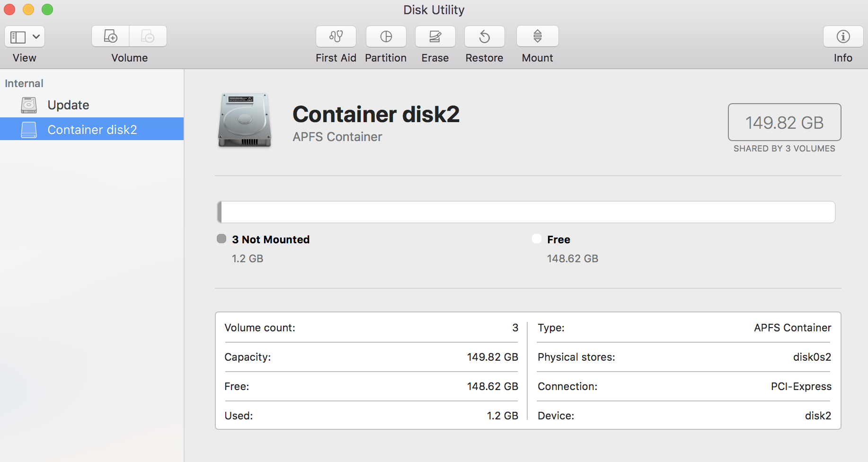Click the 149.82 GB capacity badge

[x=784, y=123]
